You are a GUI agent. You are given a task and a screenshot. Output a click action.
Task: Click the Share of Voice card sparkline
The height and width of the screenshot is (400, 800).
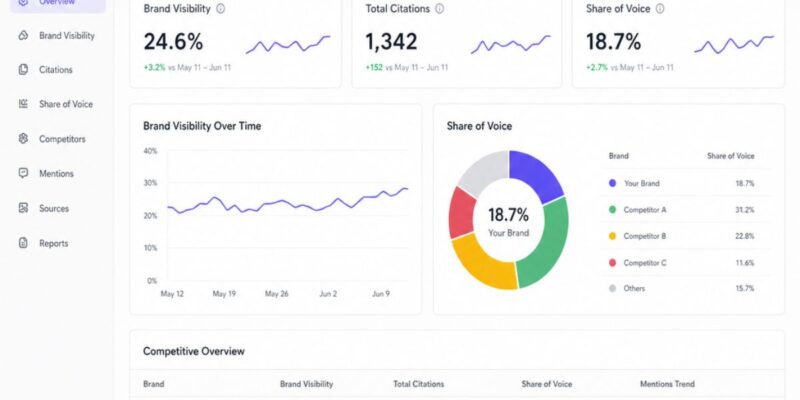click(734, 44)
